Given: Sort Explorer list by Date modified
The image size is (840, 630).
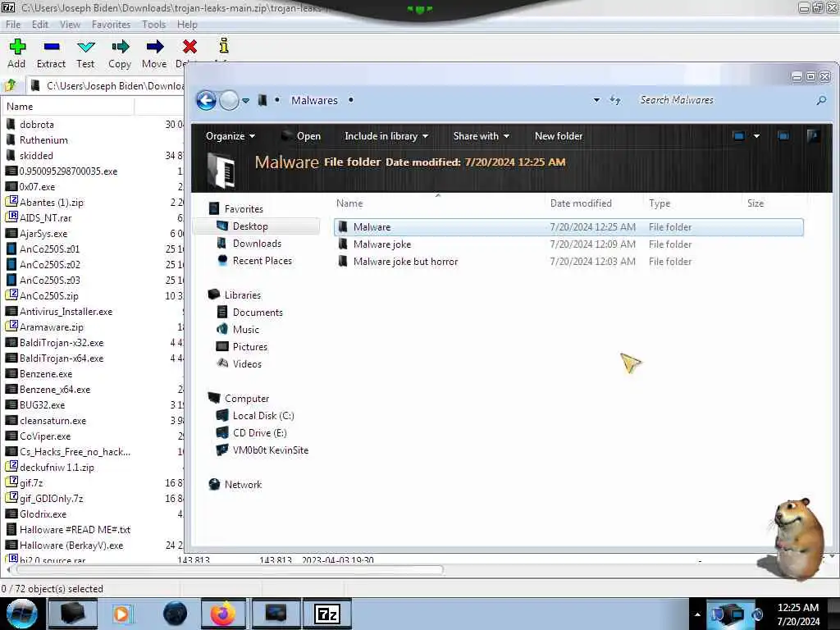Looking at the screenshot, I should point(581,203).
